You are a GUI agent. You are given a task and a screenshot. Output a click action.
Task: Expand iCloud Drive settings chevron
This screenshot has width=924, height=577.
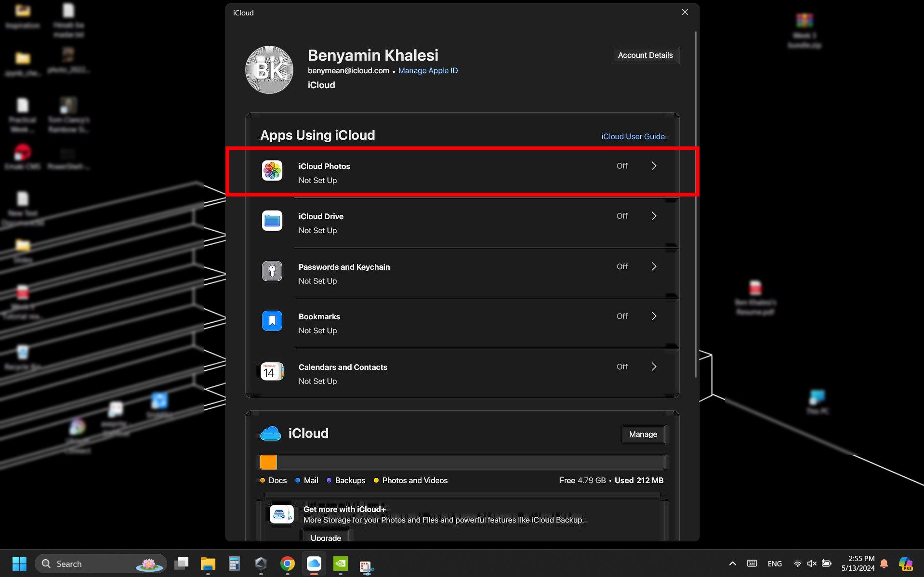(x=654, y=216)
